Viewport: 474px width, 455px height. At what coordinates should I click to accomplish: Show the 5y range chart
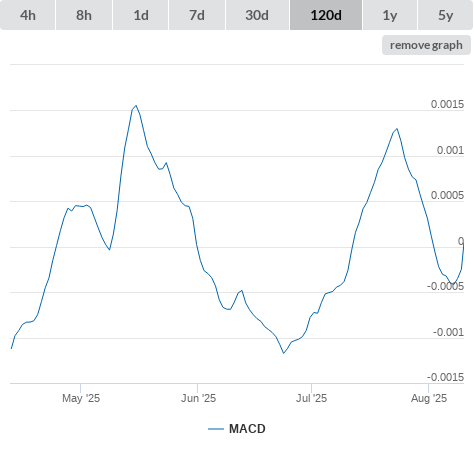pyautogui.click(x=445, y=15)
